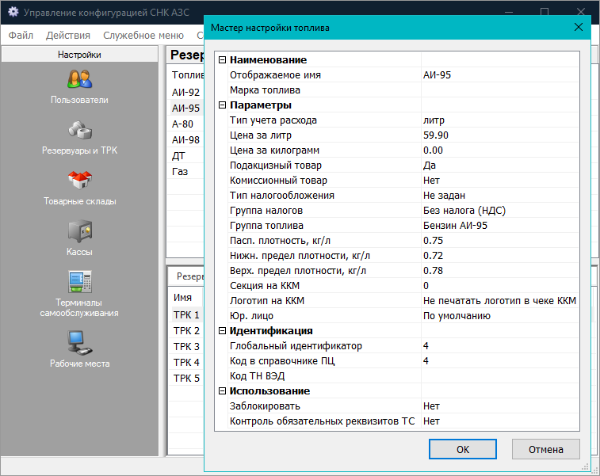
Task: Click the Отмена button
Action: tap(545, 449)
